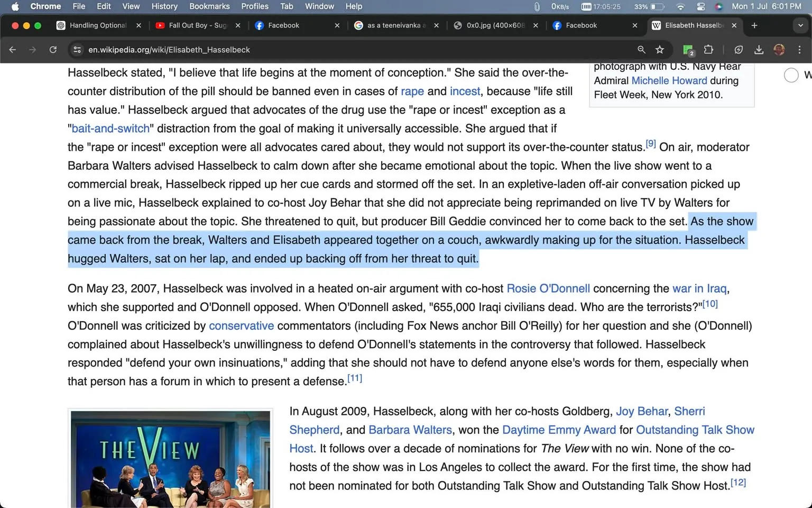Jump to citation [9]

651,143
